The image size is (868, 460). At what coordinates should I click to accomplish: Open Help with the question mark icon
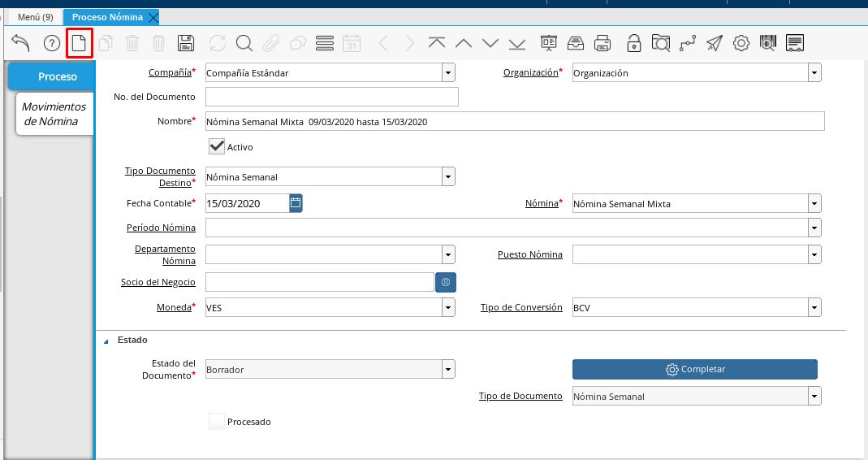click(x=51, y=43)
